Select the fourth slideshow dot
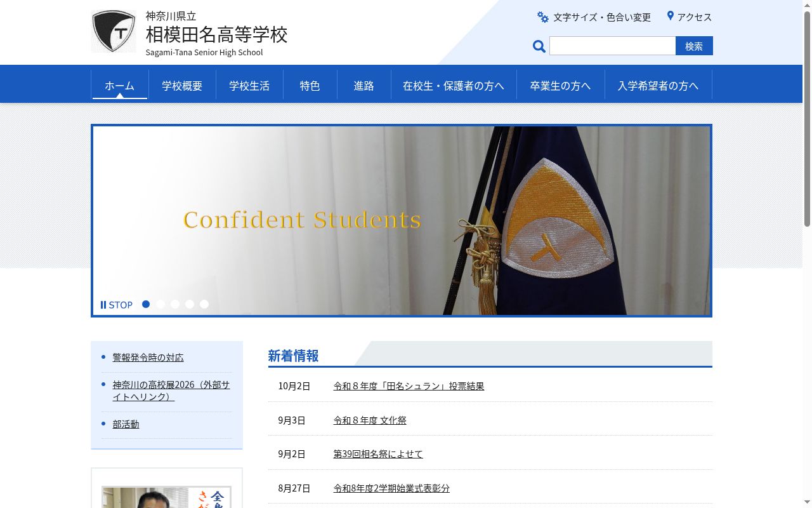Viewport: 812px width, 508px height. [190, 304]
